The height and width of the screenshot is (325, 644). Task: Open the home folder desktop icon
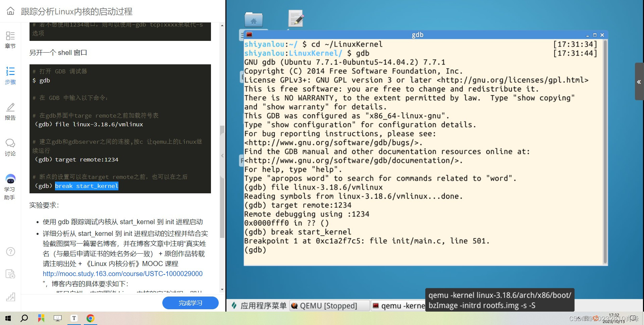click(x=254, y=19)
